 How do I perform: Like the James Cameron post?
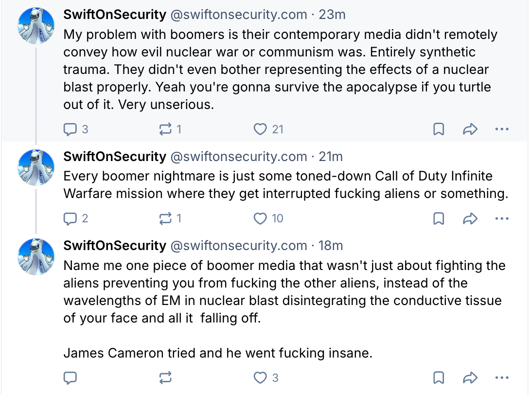(x=261, y=377)
